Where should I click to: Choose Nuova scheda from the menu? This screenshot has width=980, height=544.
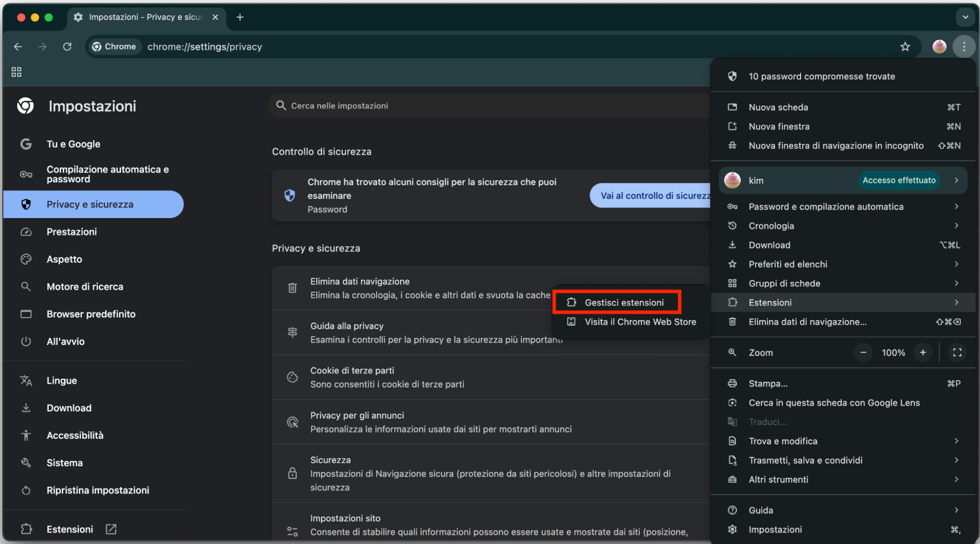[843, 107]
